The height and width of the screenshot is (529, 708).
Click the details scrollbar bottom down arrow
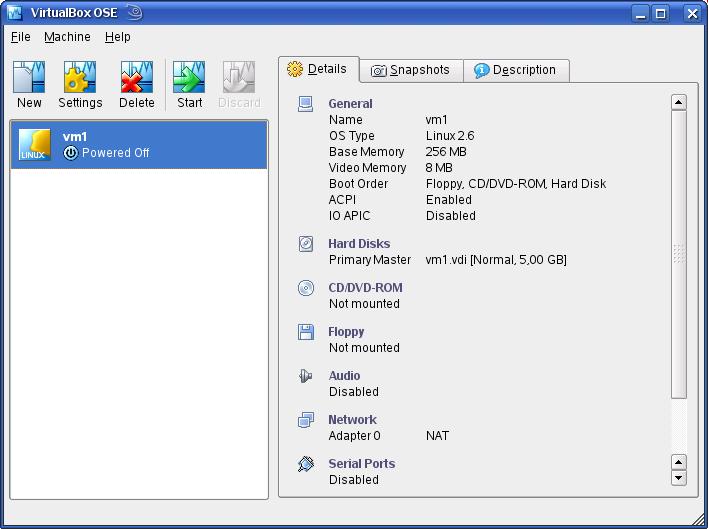[679, 478]
